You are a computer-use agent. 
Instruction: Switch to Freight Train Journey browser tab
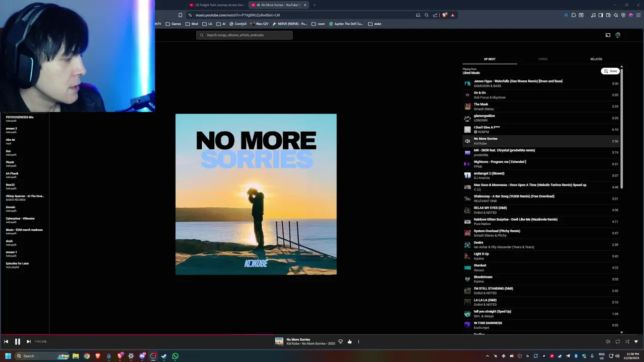[x=216, y=5]
